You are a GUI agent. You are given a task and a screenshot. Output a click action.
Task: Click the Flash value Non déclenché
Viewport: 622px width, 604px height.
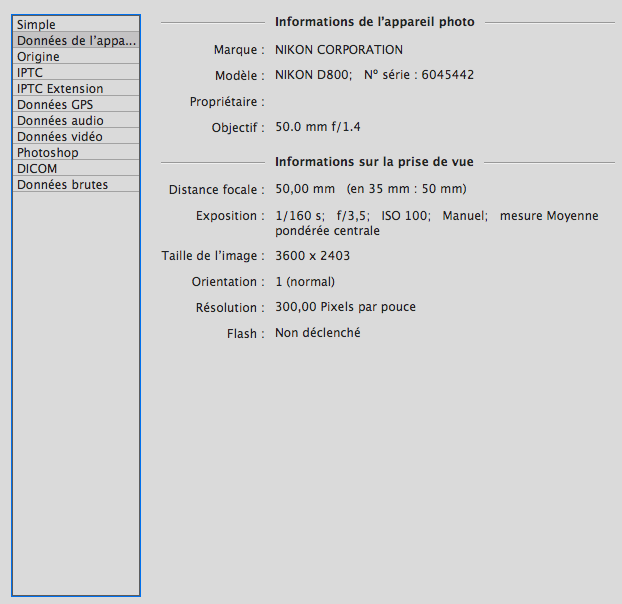click(317, 334)
